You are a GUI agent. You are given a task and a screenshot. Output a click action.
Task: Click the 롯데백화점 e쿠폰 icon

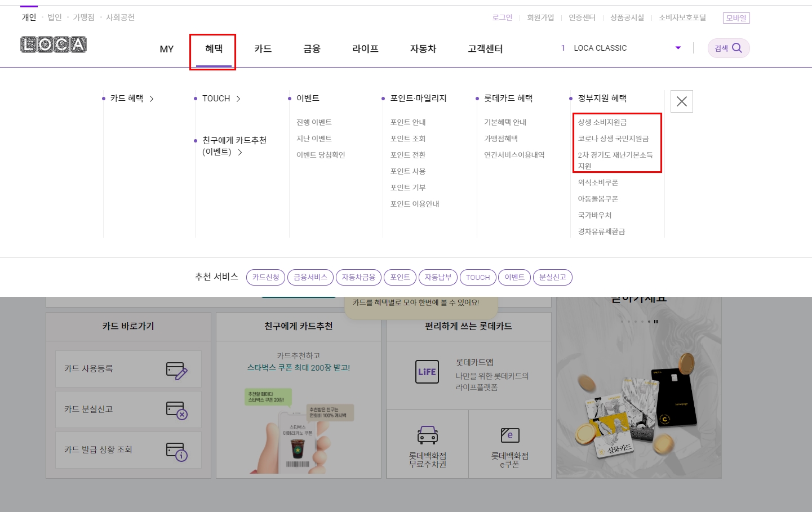pos(510,435)
